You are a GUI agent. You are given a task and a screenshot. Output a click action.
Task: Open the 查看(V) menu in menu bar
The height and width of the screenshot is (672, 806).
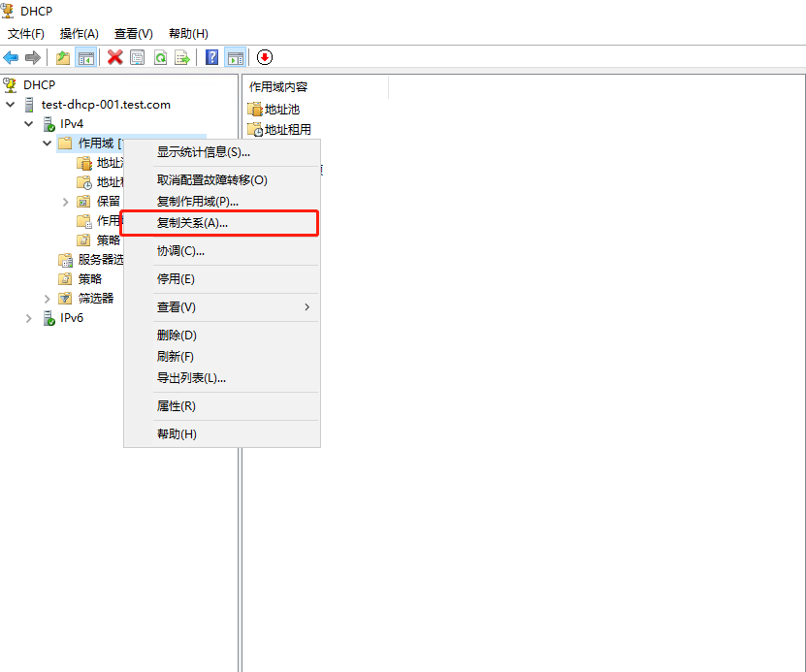(134, 34)
